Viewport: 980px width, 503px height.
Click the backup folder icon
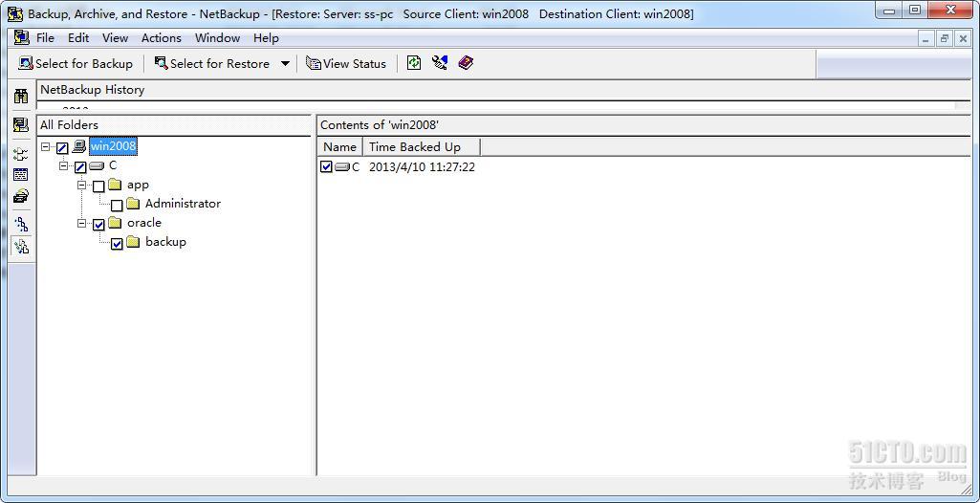(133, 242)
